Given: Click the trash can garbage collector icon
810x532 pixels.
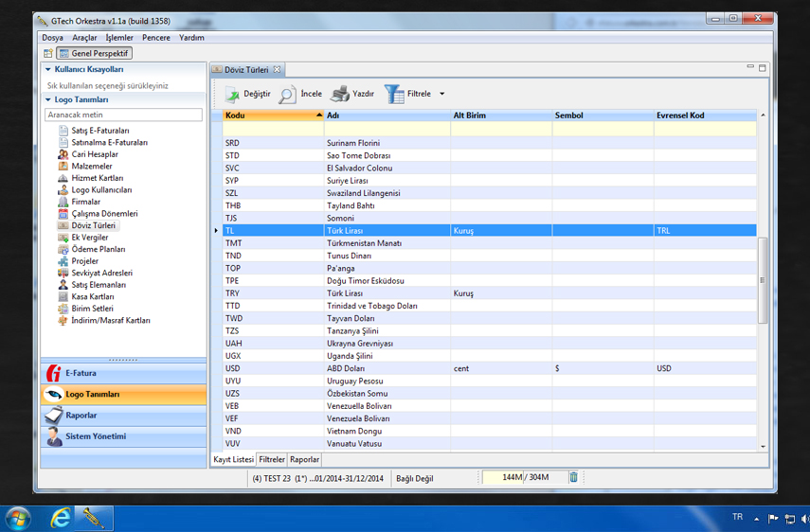Looking at the screenshot, I should tap(573, 477).
